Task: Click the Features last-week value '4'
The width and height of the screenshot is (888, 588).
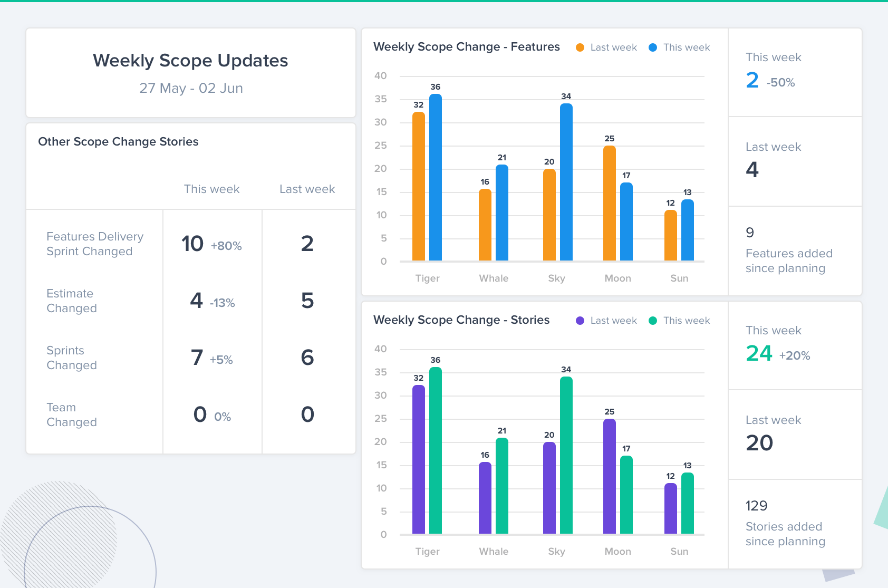Action: pyautogui.click(x=752, y=169)
